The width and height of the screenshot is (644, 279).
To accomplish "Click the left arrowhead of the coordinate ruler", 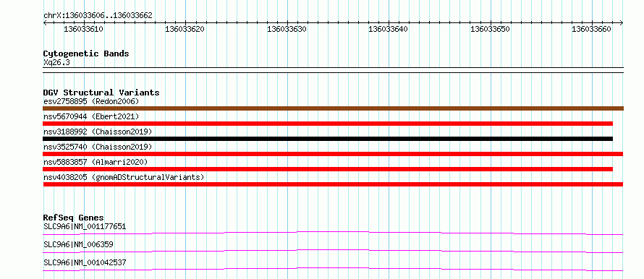I will click(45, 22).
